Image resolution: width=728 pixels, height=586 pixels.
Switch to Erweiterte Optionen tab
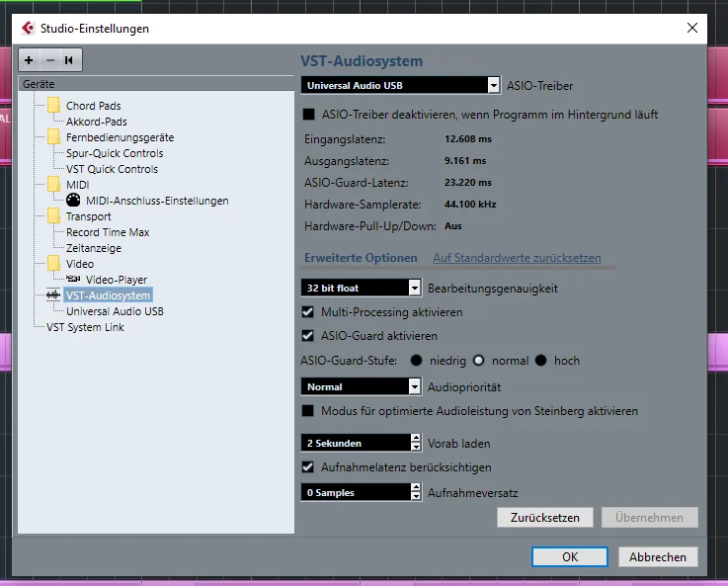361,258
